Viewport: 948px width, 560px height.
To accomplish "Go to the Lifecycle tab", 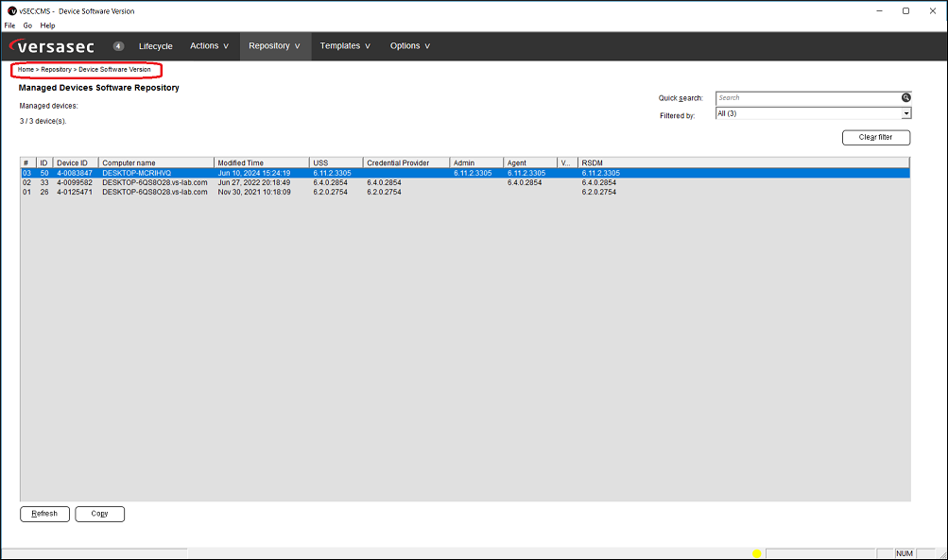I will click(x=155, y=46).
